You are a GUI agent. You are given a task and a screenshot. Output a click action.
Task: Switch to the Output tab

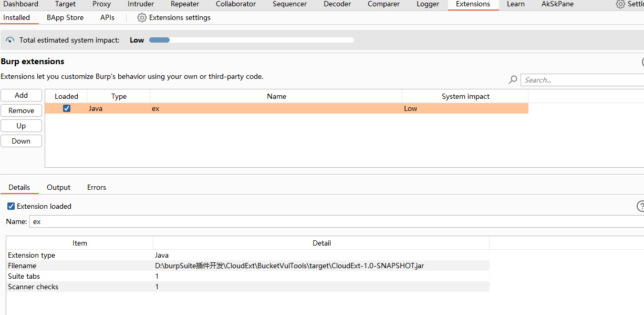pos(58,187)
